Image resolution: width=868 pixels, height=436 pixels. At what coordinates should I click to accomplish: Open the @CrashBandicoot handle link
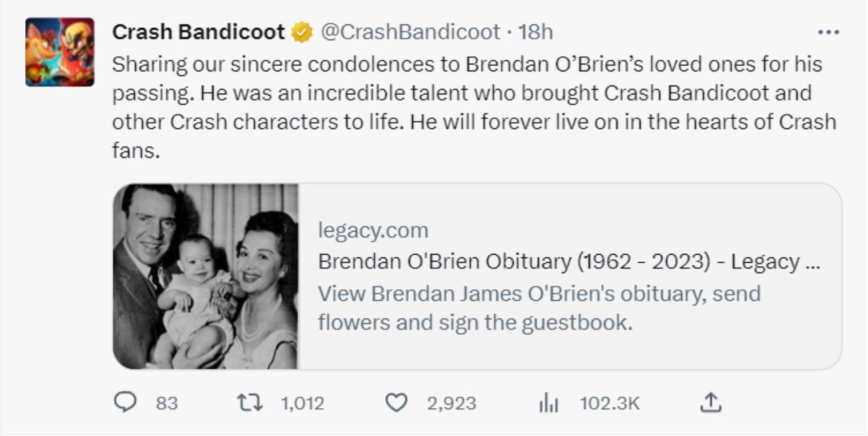[410, 32]
